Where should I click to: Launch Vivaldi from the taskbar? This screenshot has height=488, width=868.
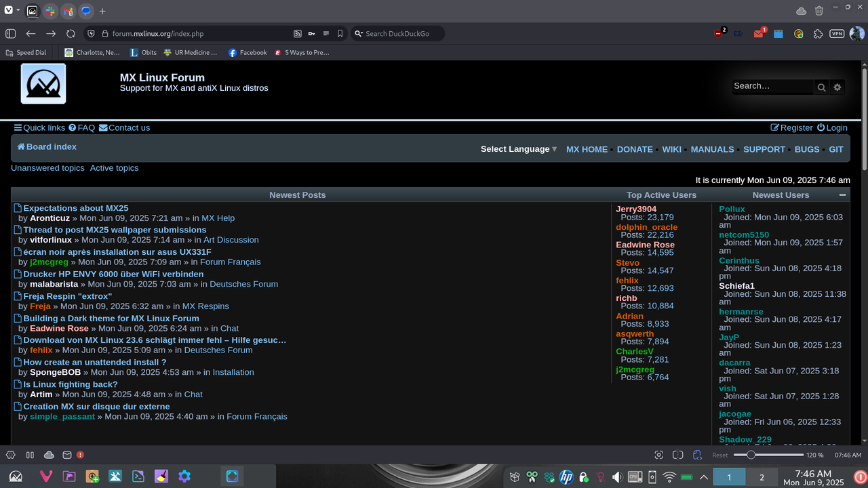coord(46,476)
